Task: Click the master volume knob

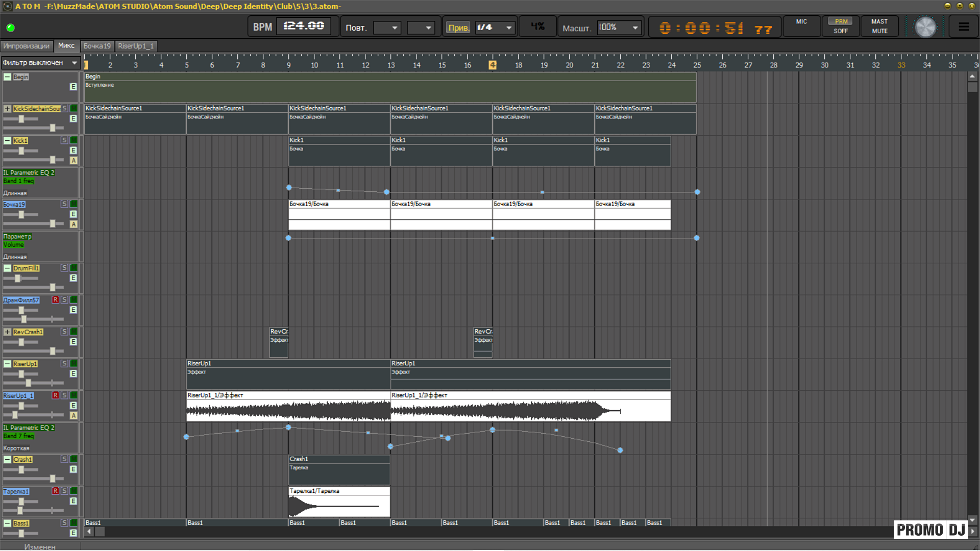Action: click(925, 27)
